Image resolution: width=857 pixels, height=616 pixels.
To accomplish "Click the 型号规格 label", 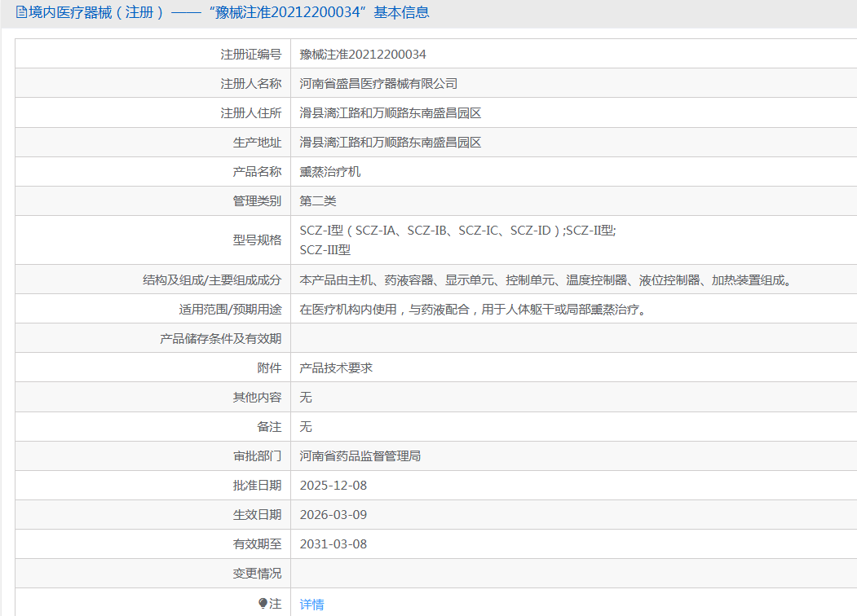I will [257, 240].
